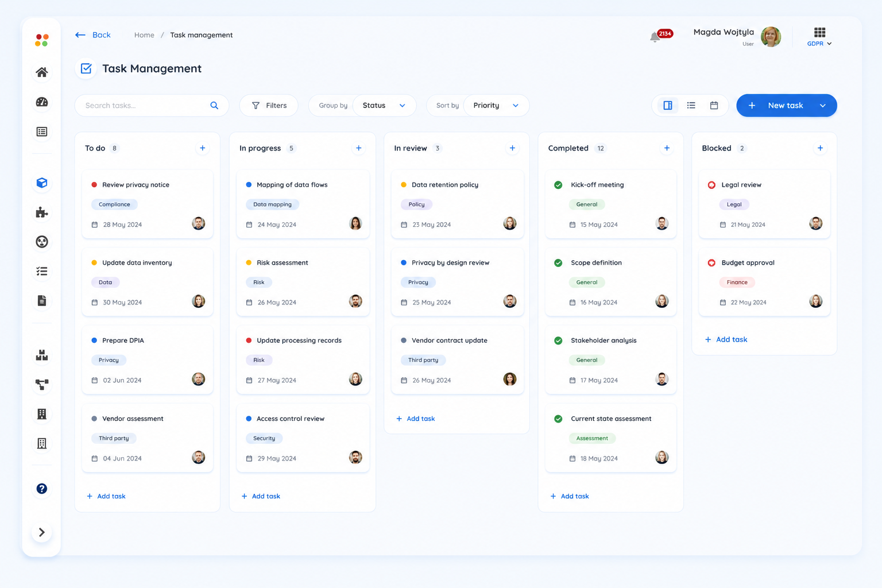Click the outlined building icon in sidebar
Viewport: 882px width, 588px height.
click(x=42, y=443)
